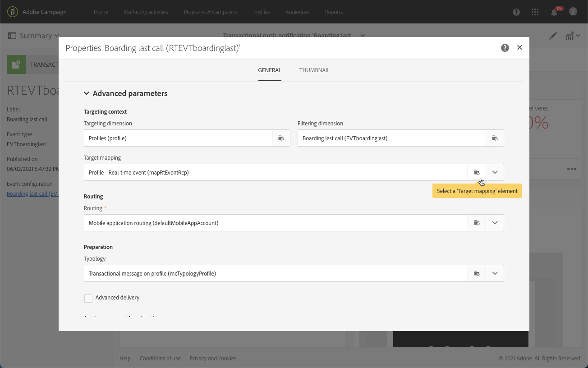The image size is (588, 368).
Task: Click the Filtering dimension selection icon
Action: pyautogui.click(x=495, y=138)
